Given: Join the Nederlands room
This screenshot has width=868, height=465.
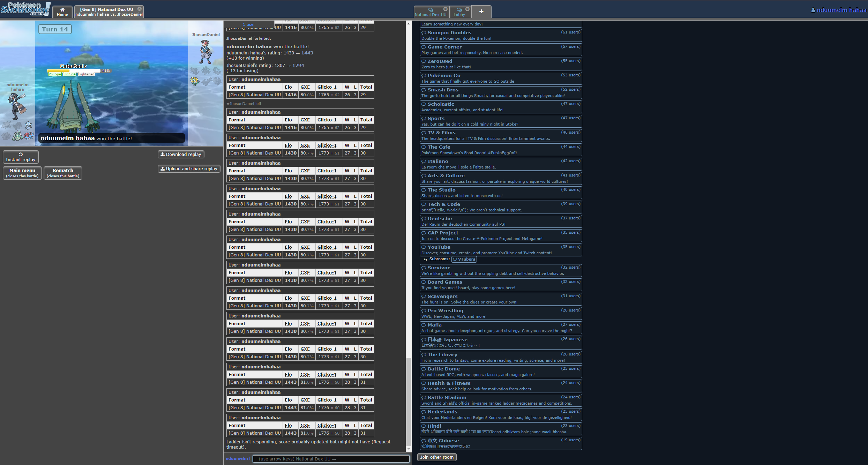Looking at the screenshot, I should (501, 414).
